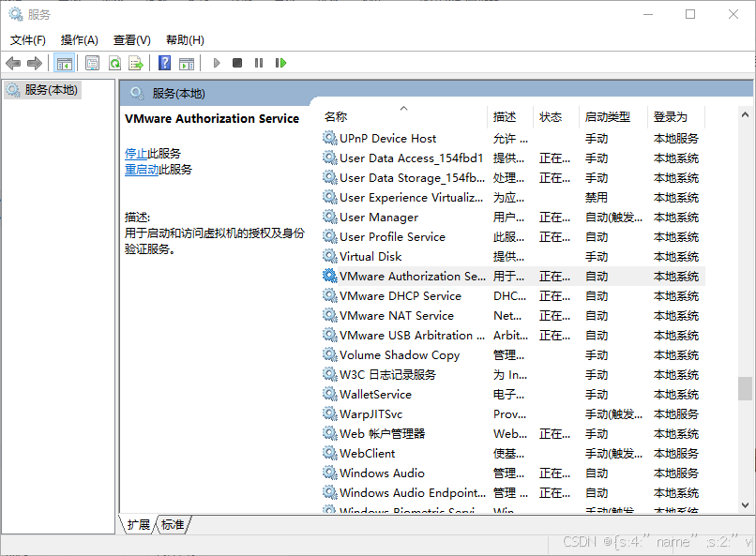Select the gear icon of WarpJITSvc
This screenshot has width=756, height=556.
[x=330, y=413]
